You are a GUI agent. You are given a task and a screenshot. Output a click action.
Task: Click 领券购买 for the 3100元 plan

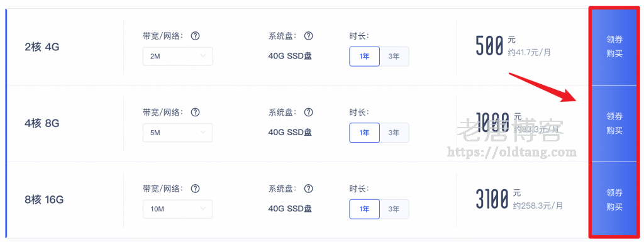[x=614, y=200]
